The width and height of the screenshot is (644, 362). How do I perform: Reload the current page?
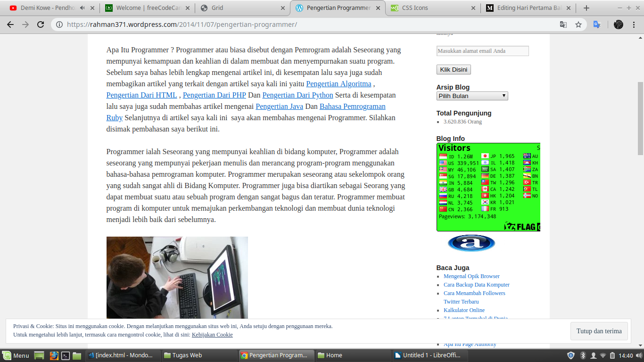coord(41,25)
